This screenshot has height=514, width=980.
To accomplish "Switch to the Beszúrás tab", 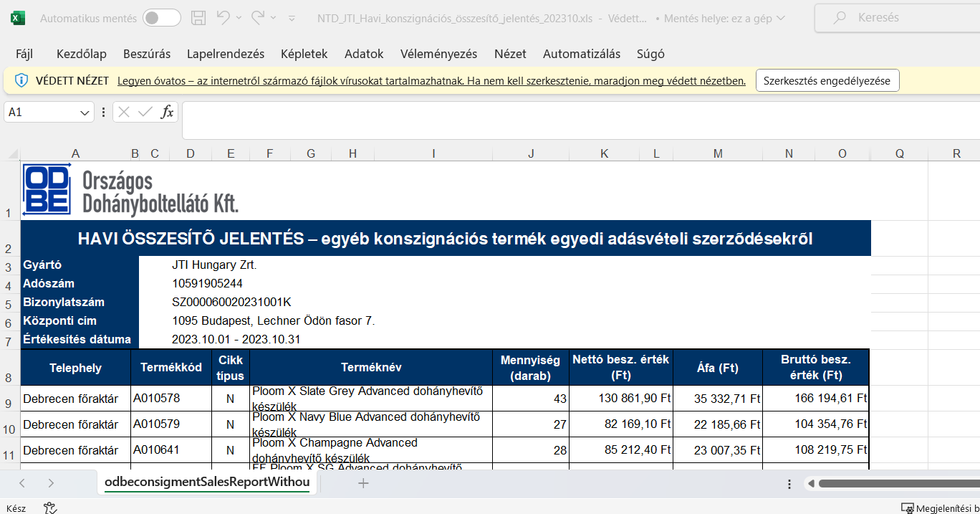I will pyautogui.click(x=147, y=54).
